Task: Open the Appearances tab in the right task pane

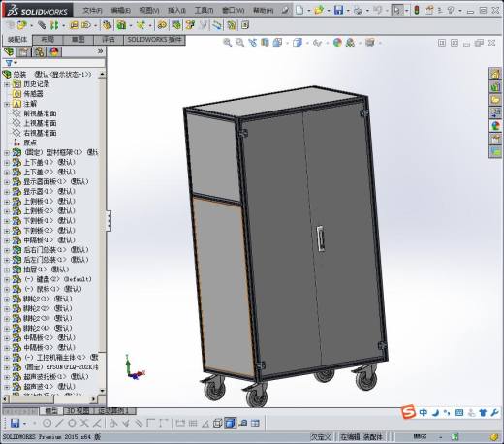Action: coord(495,125)
